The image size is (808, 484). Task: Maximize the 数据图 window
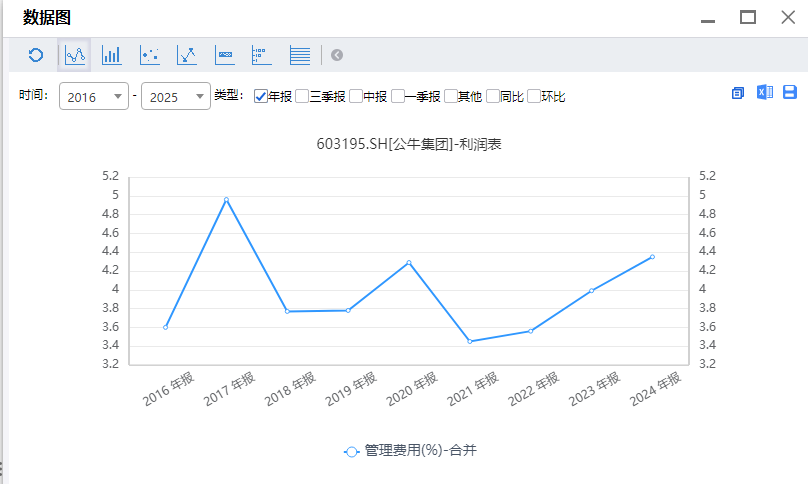coord(748,18)
